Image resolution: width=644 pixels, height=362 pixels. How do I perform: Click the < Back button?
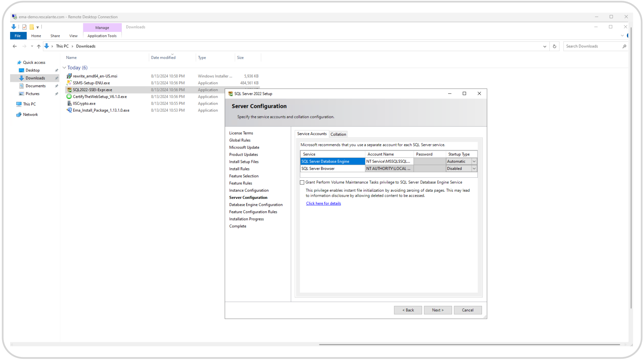(408, 310)
